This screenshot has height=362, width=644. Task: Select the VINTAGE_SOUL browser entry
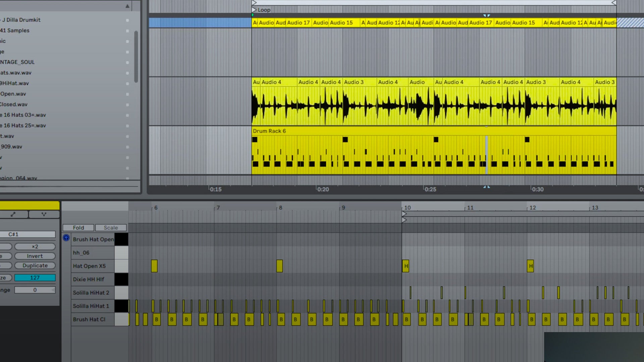[17, 62]
